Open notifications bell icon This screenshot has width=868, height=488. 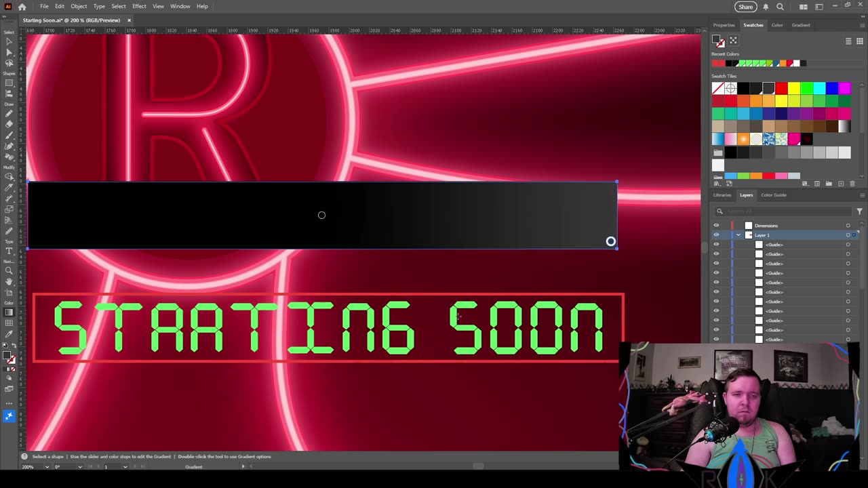tap(766, 7)
